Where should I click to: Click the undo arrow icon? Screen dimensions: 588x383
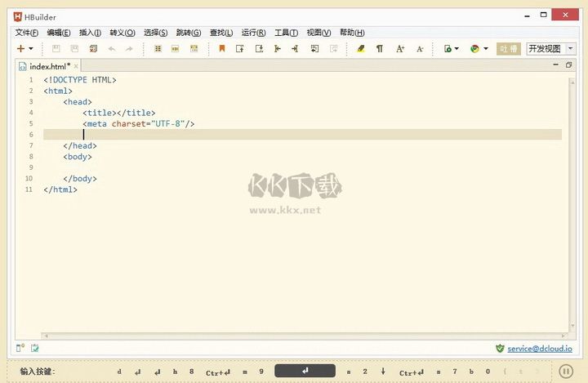(112, 49)
